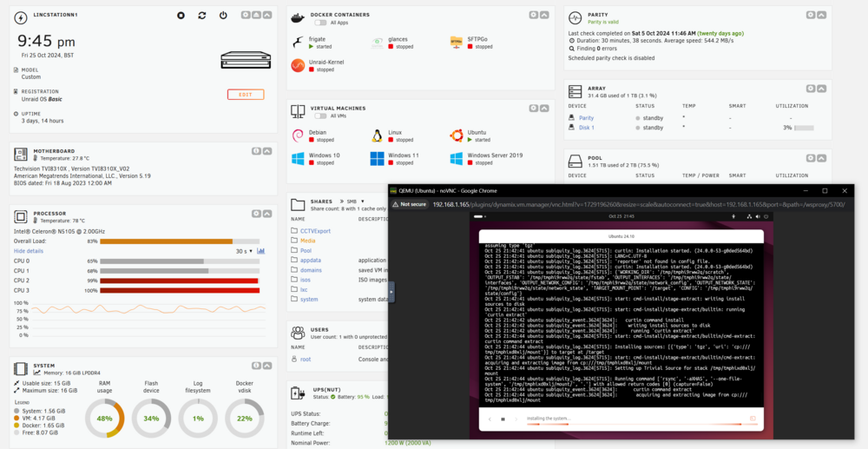Open the 30 s interval dropdown
Screen dimensions: 868x449
pos(244,251)
